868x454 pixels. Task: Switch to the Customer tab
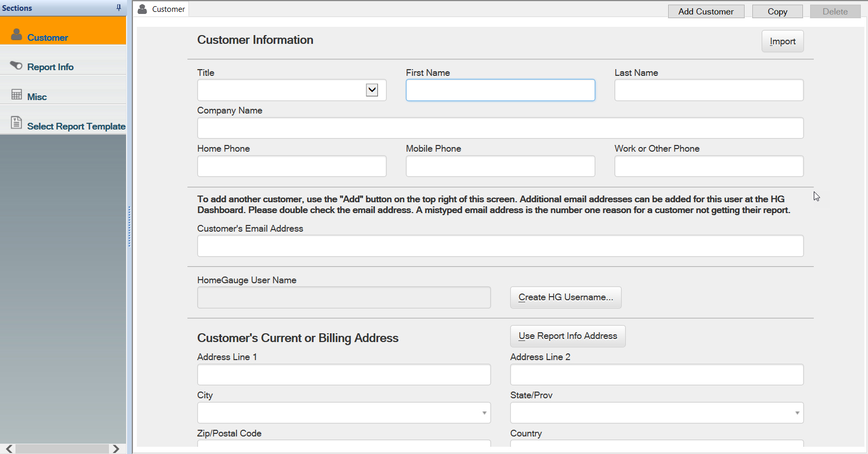(x=168, y=9)
